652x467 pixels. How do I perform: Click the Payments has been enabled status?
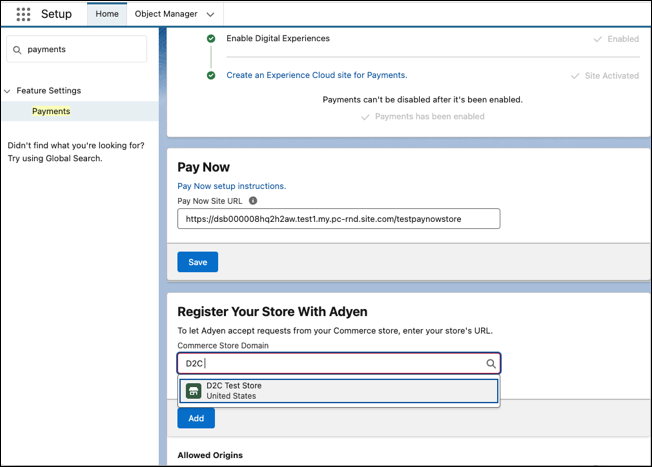pos(423,116)
